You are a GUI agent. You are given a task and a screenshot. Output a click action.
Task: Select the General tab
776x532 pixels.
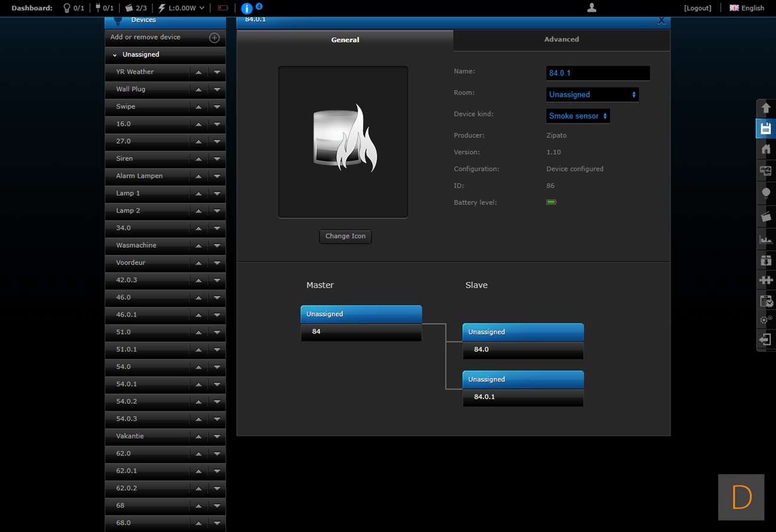(345, 40)
